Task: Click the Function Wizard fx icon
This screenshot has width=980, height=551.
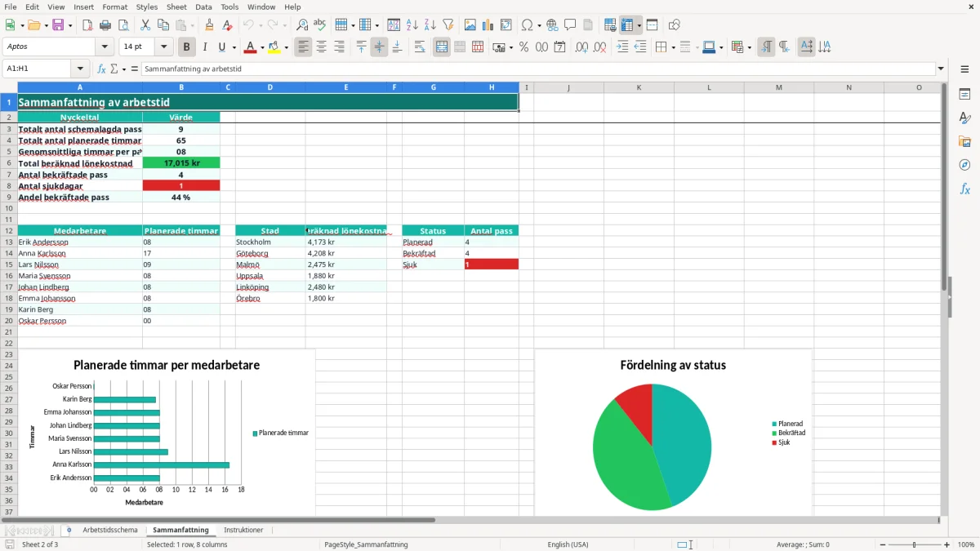Action: pos(102,69)
